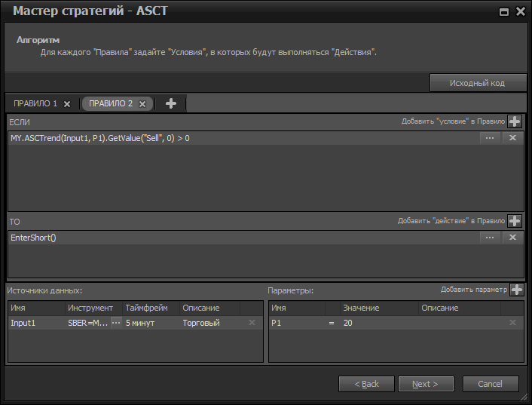Add a new rule tab with plus icon
Viewport: 532px width, 405px height.
(x=171, y=103)
